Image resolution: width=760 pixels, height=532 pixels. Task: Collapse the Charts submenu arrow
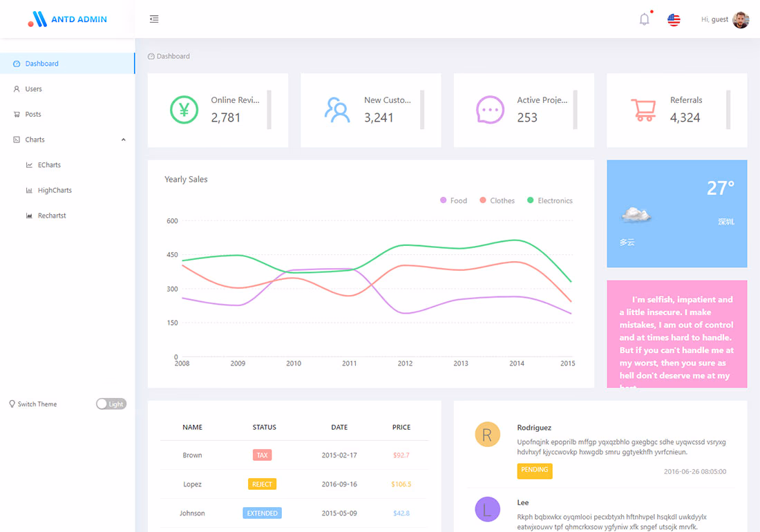click(x=123, y=140)
